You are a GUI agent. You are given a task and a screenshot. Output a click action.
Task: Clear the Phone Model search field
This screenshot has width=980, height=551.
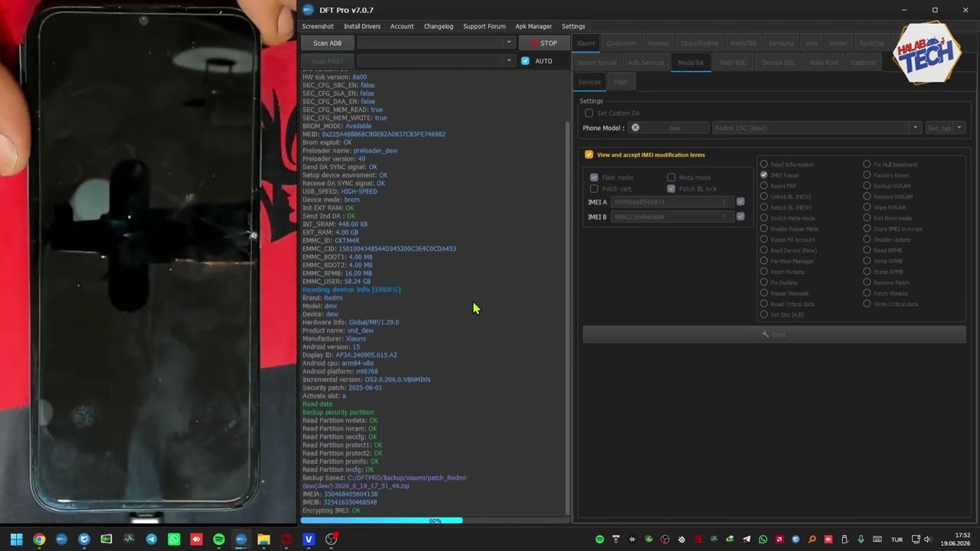(x=635, y=128)
